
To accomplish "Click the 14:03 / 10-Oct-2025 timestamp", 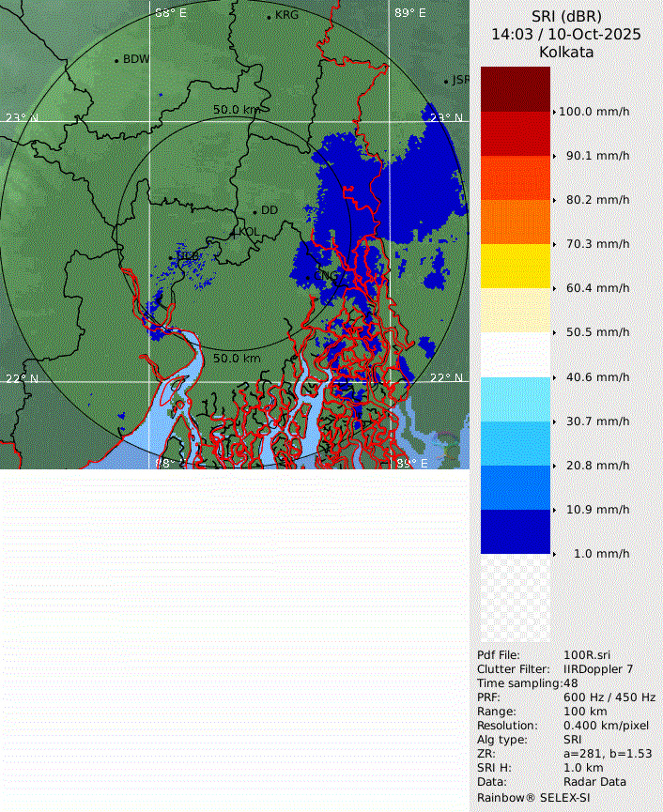I will (x=566, y=34).
